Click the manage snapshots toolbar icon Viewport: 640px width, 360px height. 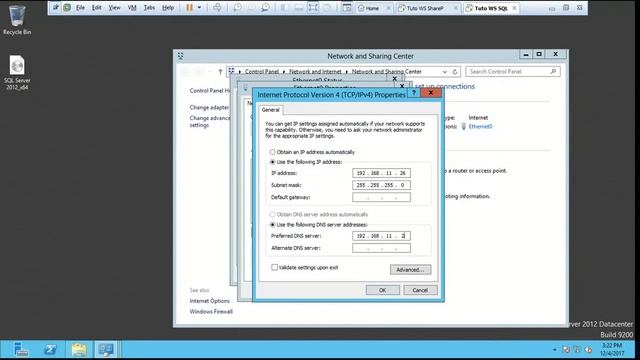265,7
